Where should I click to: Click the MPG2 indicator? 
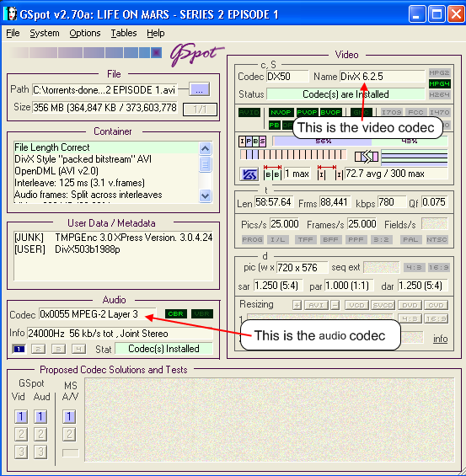pyautogui.click(x=439, y=72)
